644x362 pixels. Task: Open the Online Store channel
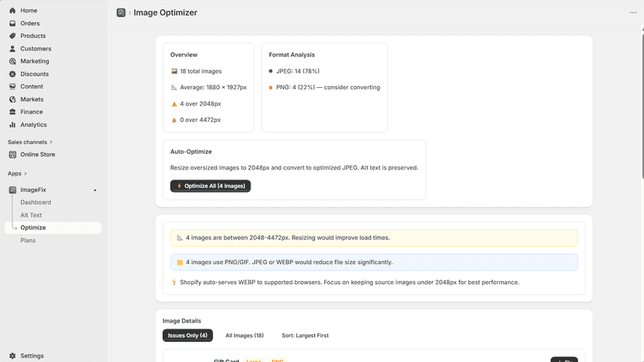point(38,155)
